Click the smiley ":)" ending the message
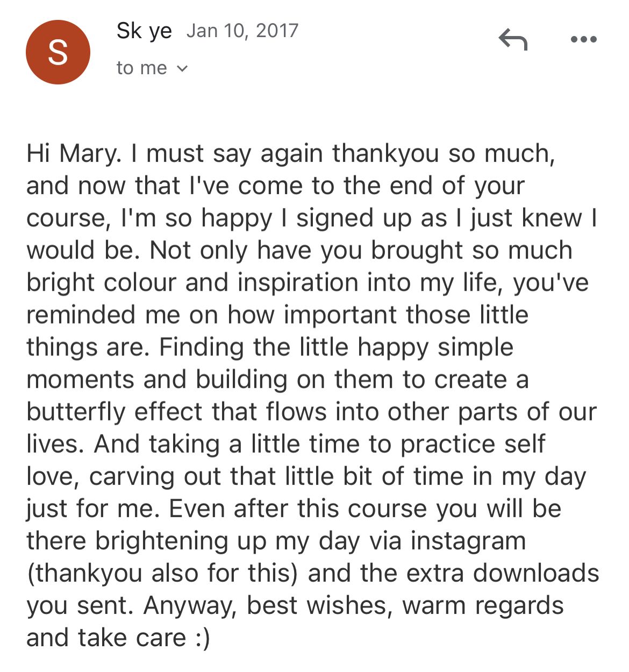This screenshot has height=672, width=629. tap(199, 638)
